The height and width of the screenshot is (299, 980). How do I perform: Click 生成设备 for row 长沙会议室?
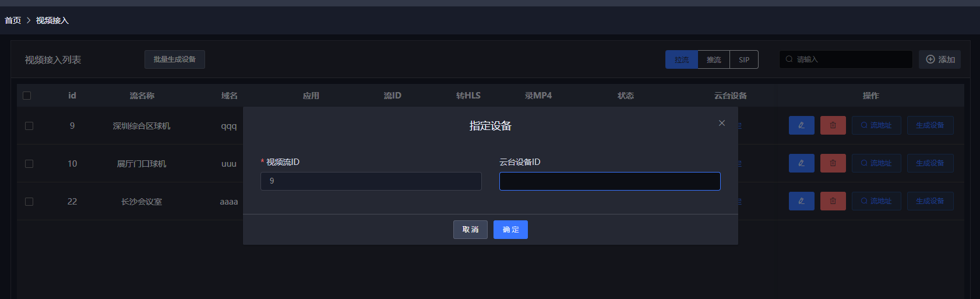(x=930, y=201)
